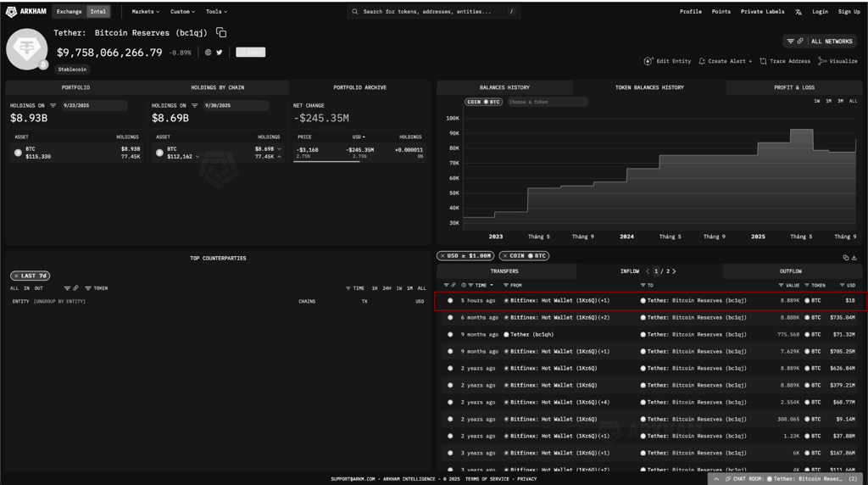The image size is (868, 485).
Task: Open the Private Labels page
Action: point(762,12)
